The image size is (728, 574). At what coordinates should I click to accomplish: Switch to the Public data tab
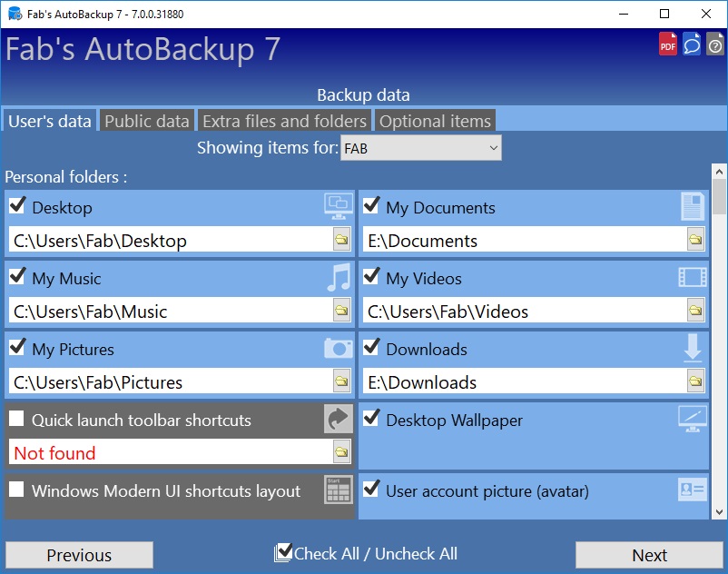[x=147, y=121]
